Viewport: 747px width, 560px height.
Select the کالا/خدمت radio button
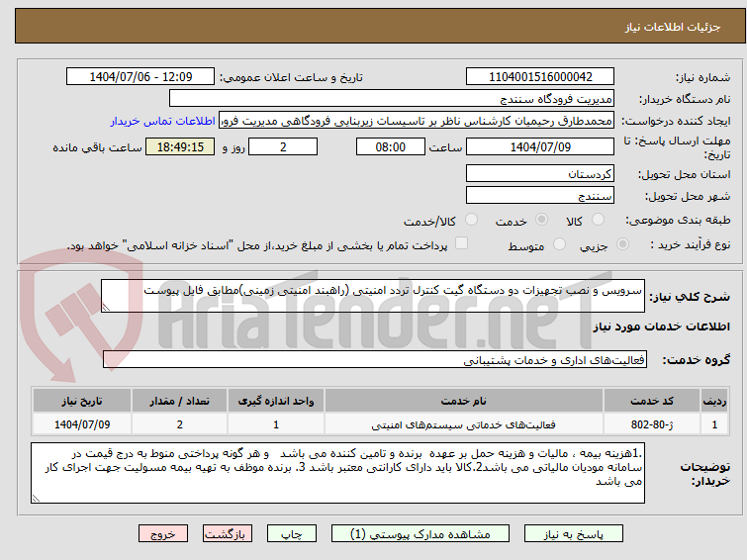[x=471, y=220]
